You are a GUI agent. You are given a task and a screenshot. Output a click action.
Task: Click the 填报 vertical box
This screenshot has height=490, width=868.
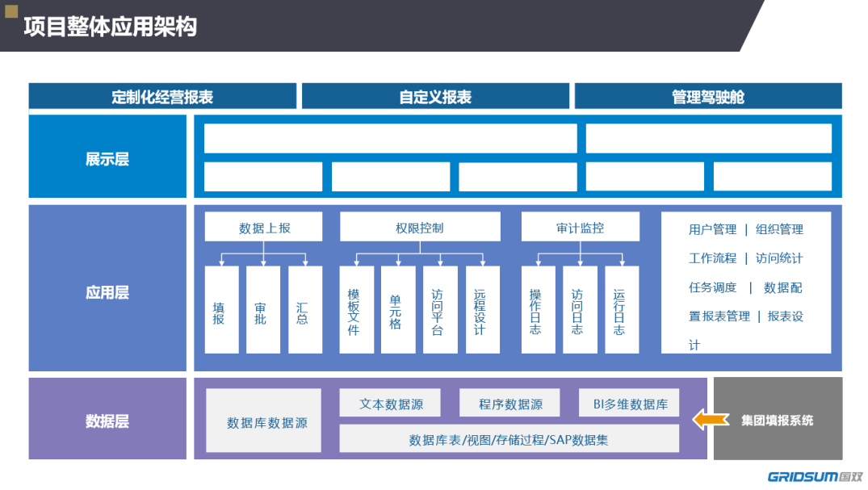(x=221, y=309)
